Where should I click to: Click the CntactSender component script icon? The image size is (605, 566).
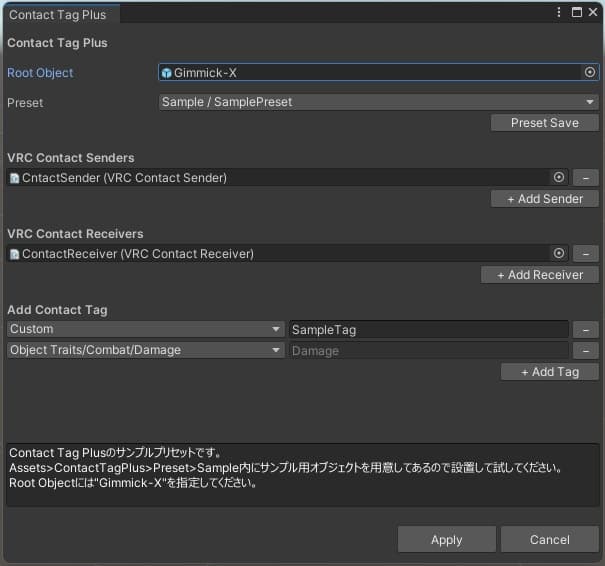point(14,178)
